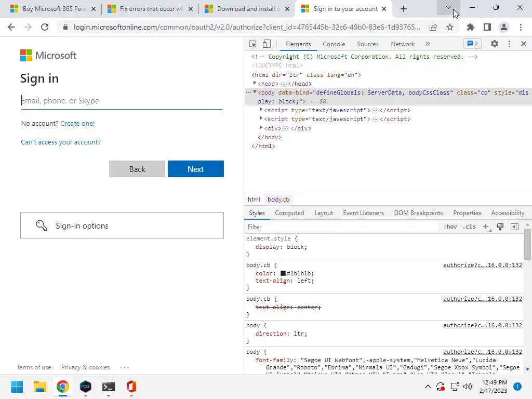This screenshot has width=532, height=399.
Task: Open Can't access your account link
Action: 61,142
